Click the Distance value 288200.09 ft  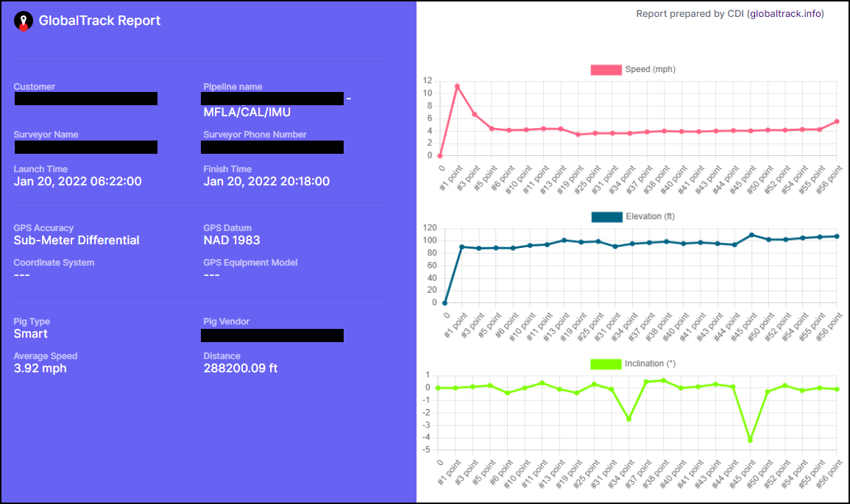point(242,368)
